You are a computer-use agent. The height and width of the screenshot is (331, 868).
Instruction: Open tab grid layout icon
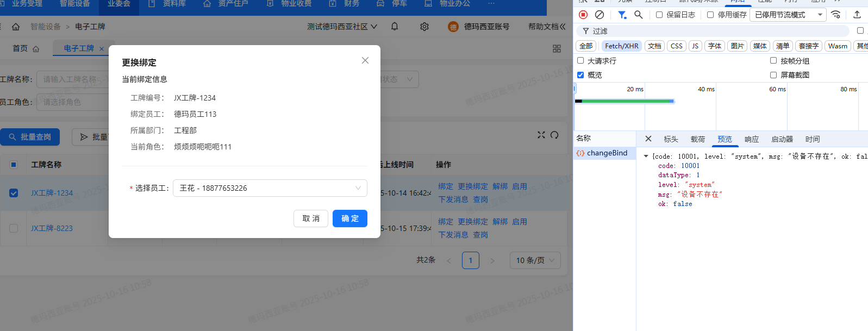557,49
